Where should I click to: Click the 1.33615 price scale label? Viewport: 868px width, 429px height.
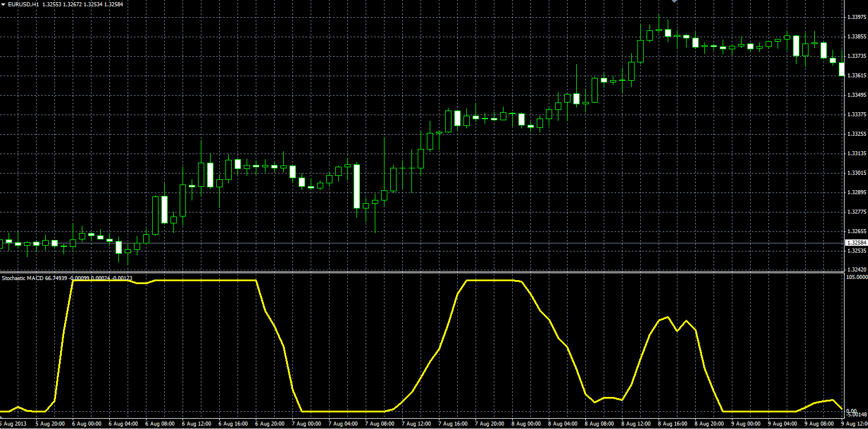click(x=856, y=76)
